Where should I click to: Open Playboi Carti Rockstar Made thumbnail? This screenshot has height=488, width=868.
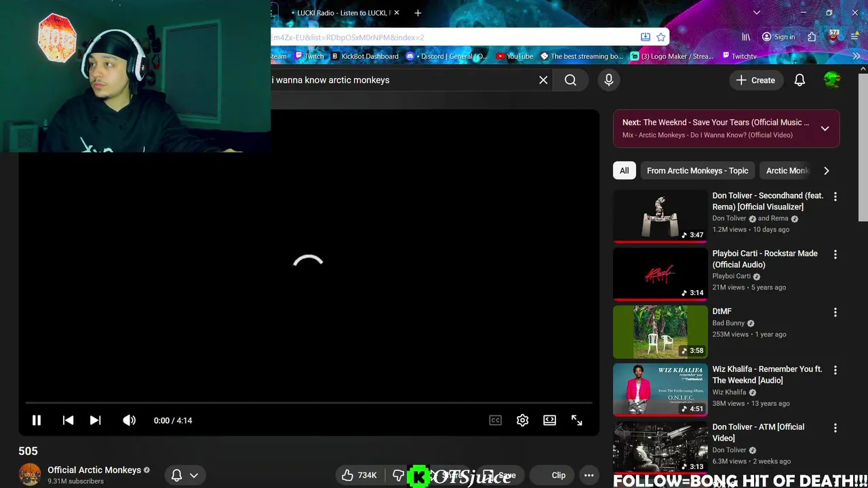pos(660,274)
